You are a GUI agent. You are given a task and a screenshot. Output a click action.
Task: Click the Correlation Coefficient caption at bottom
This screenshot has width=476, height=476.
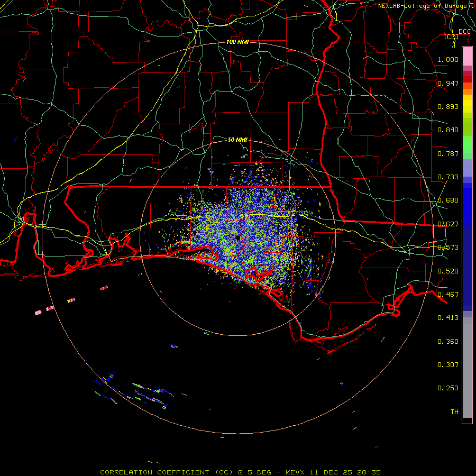(240, 472)
